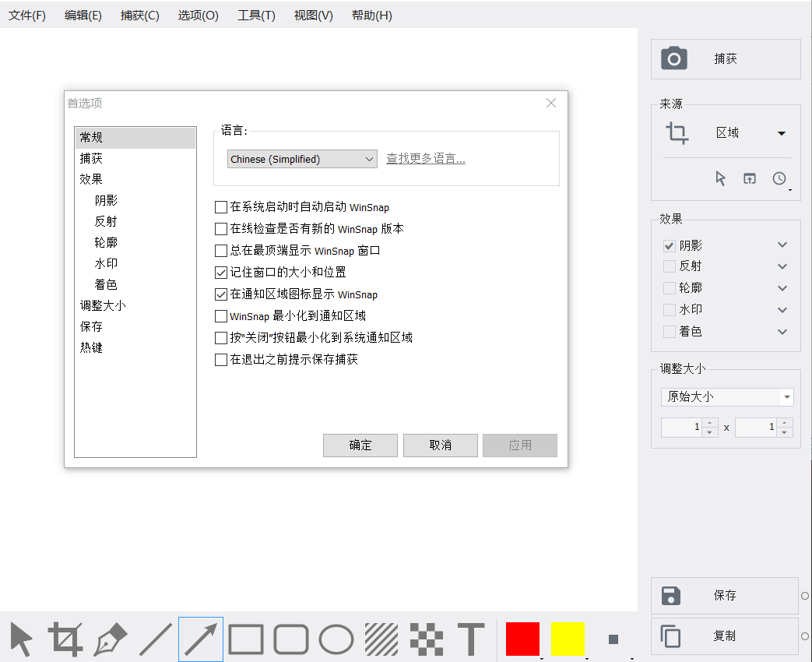812x662 pixels.
Task: Select the Pixelate checkerboard tool
Action: [x=427, y=639]
